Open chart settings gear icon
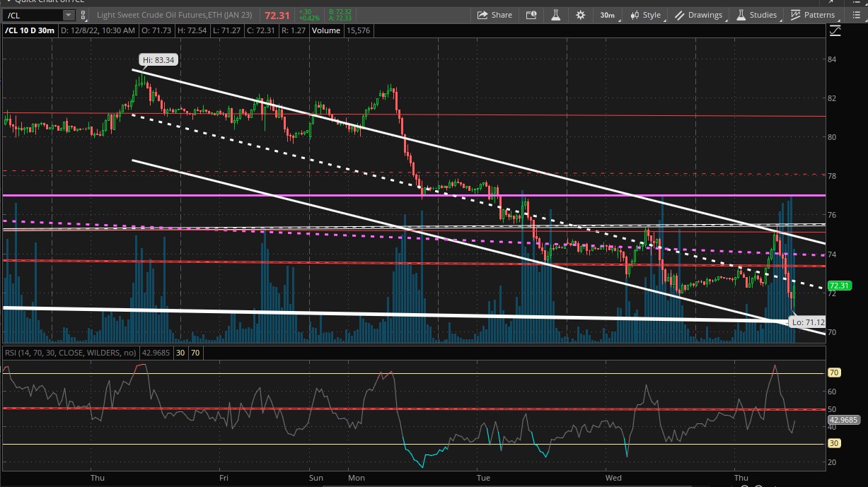Viewport: 868px width, 487px height. pyautogui.click(x=580, y=15)
